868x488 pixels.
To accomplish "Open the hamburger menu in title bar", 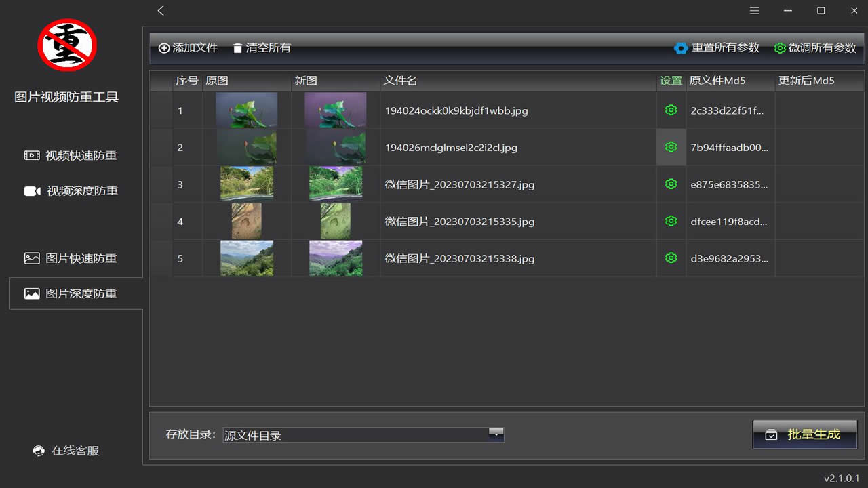I will tap(755, 11).
